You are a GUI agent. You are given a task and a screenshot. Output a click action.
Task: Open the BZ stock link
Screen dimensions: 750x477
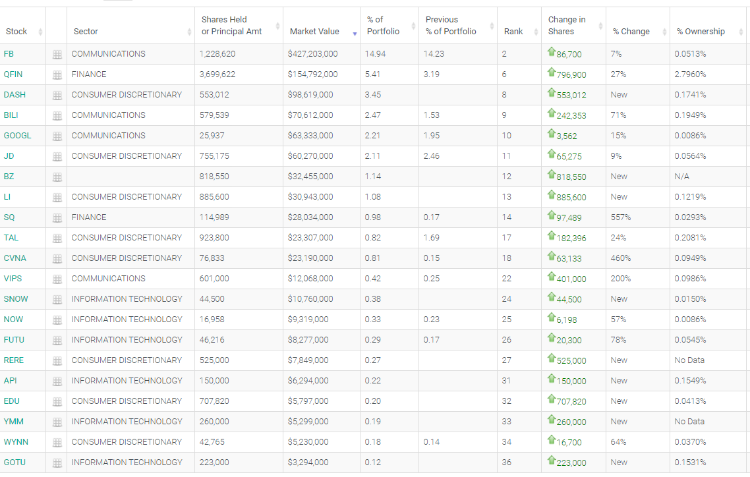coord(9,176)
